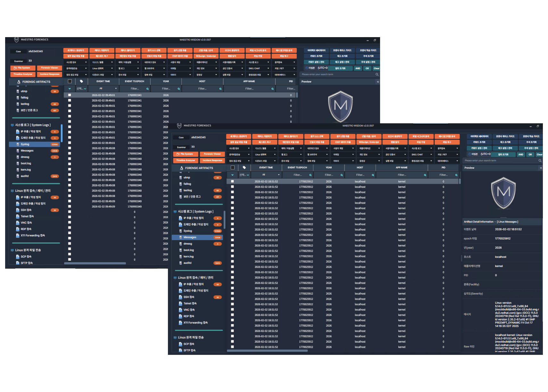Click the Forensic Viewer button in front window
This screenshot has width=548, height=392.
click(212, 154)
